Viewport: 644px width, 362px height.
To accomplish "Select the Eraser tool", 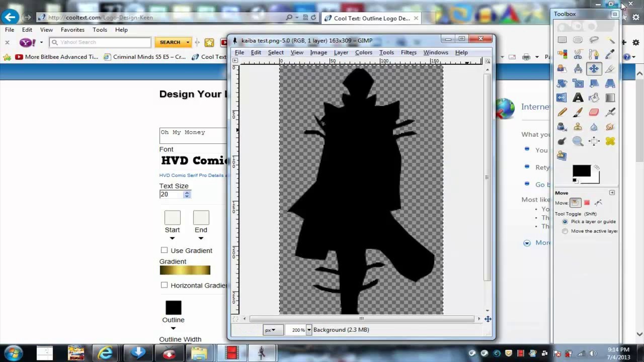I will tap(594, 112).
